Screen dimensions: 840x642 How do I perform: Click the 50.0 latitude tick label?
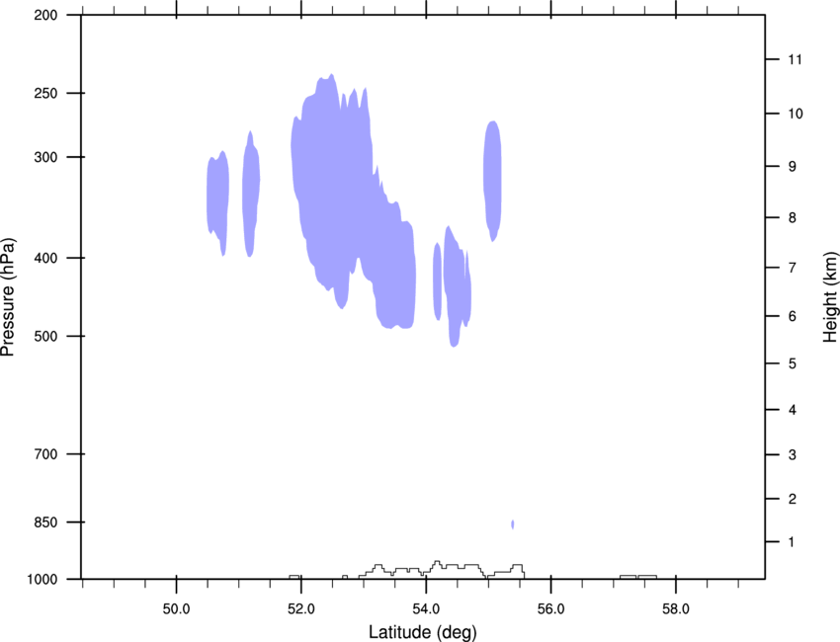coord(176,609)
